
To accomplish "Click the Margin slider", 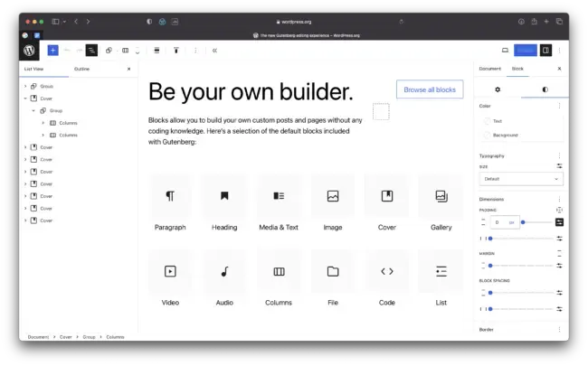I will coord(521,266).
